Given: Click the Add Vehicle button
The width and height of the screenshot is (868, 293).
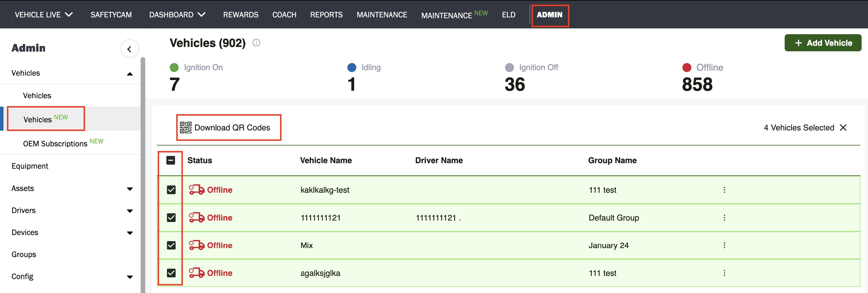Looking at the screenshot, I should pyautogui.click(x=823, y=43).
